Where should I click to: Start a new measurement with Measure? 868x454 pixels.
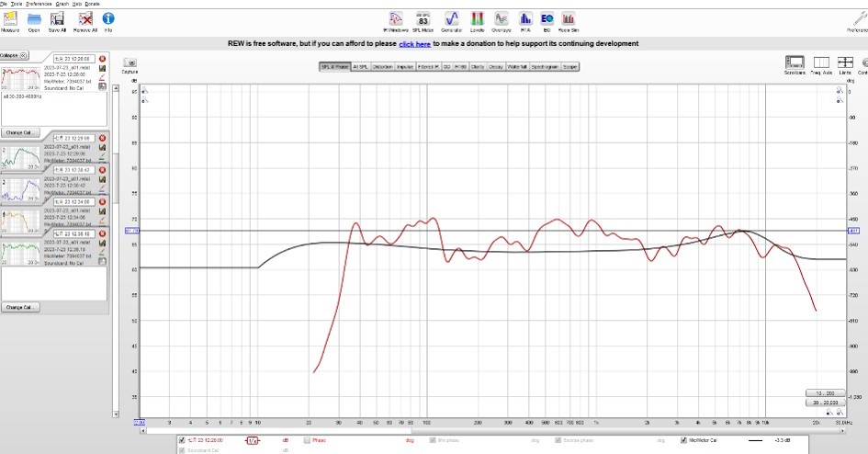(x=10, y=21)
